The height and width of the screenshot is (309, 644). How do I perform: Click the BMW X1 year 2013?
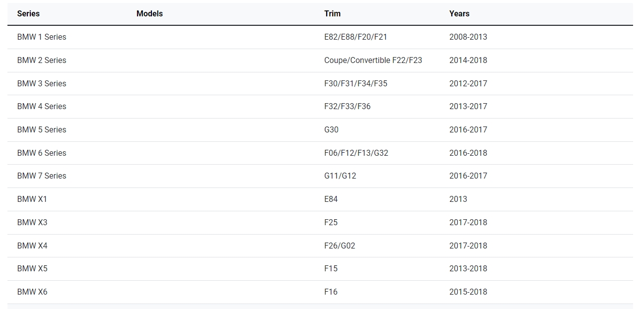pyautogui.click(x=458, y=199)
